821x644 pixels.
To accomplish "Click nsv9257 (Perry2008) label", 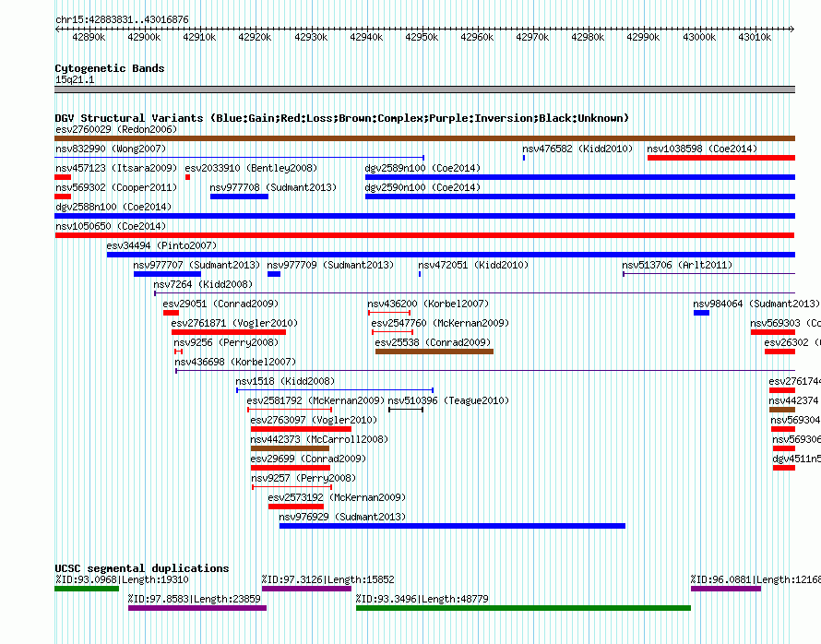I will click(x=303, y=478).
